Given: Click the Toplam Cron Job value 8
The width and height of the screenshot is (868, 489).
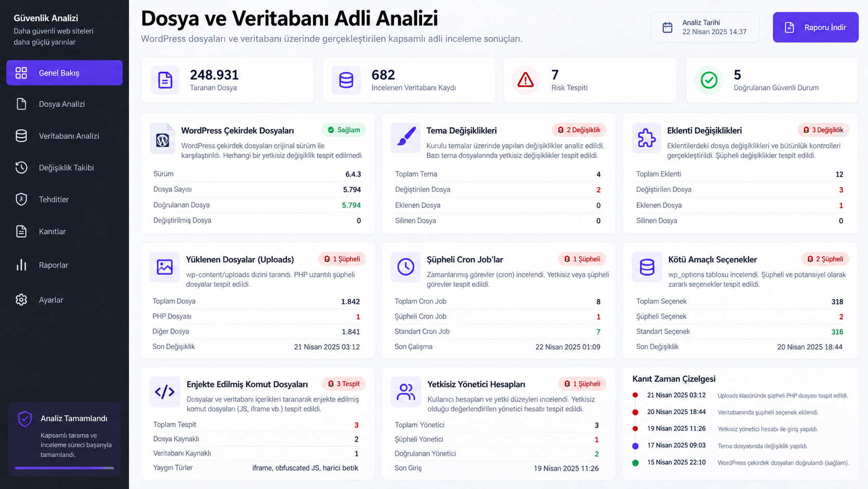Looking at the screenshot, I should tap(599, 301).
